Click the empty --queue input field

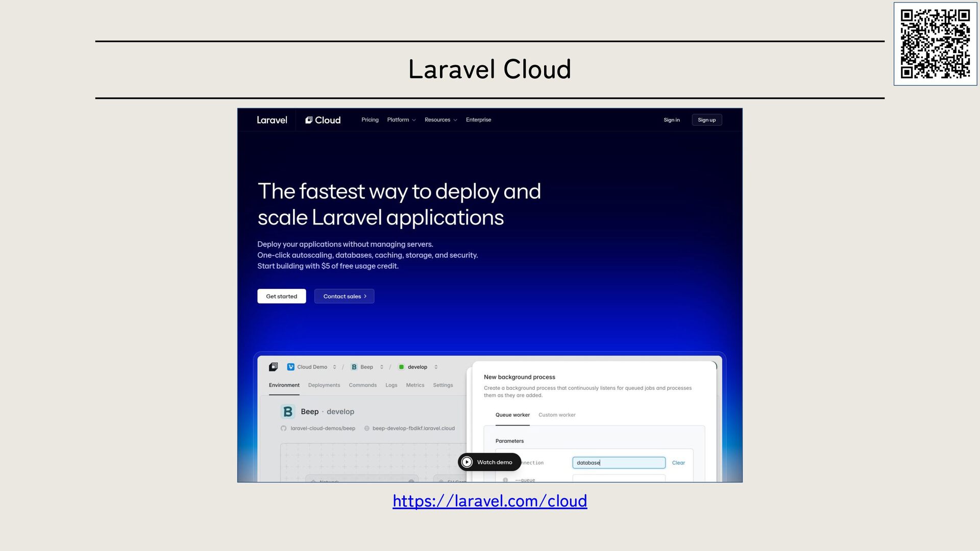click(x=619, y=479)
